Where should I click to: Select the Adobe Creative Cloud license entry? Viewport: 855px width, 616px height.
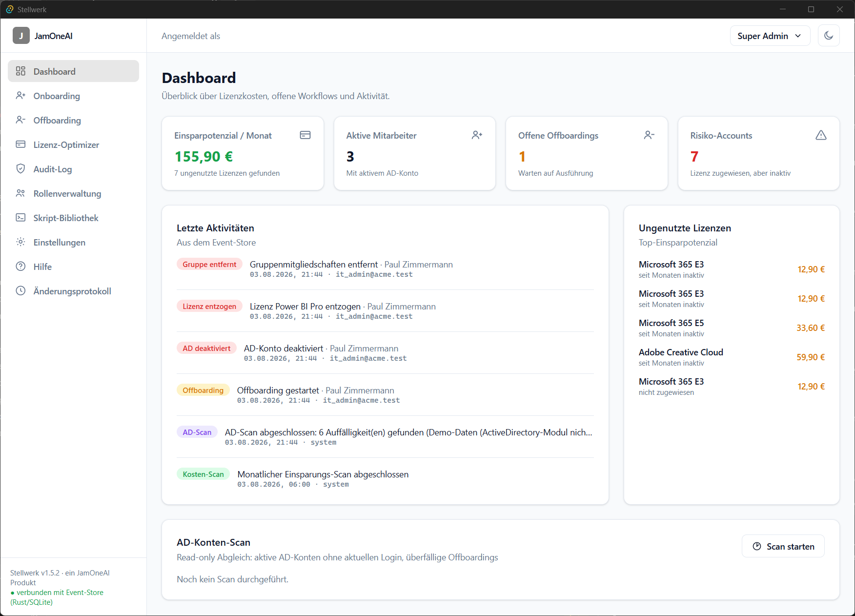732,357
